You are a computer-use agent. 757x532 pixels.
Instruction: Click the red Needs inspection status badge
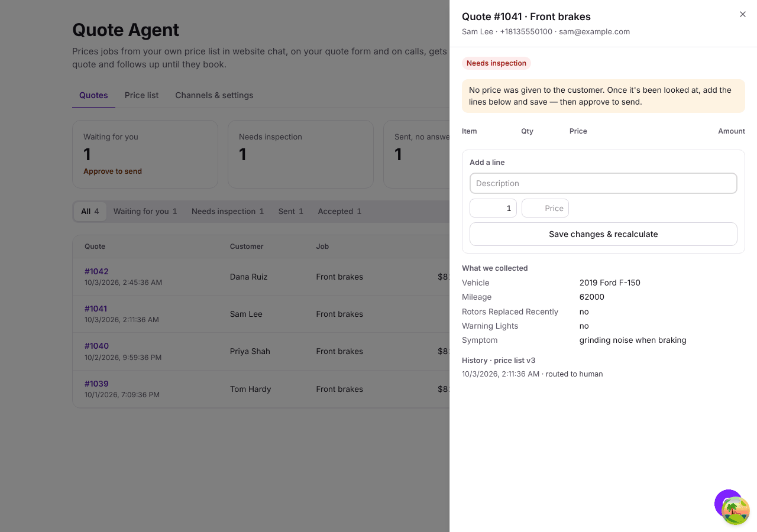point(496,63)
